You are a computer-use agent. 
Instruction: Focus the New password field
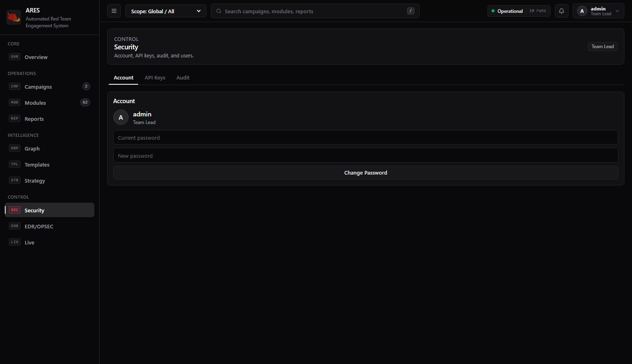point(365,155)
